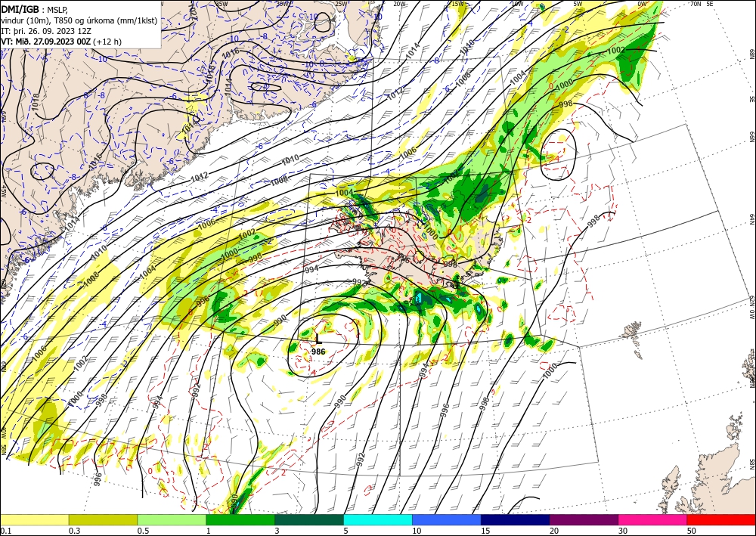Screen dimensions: 756x536
Task: Click the '20W' longitude label
Action: (399, 4)
